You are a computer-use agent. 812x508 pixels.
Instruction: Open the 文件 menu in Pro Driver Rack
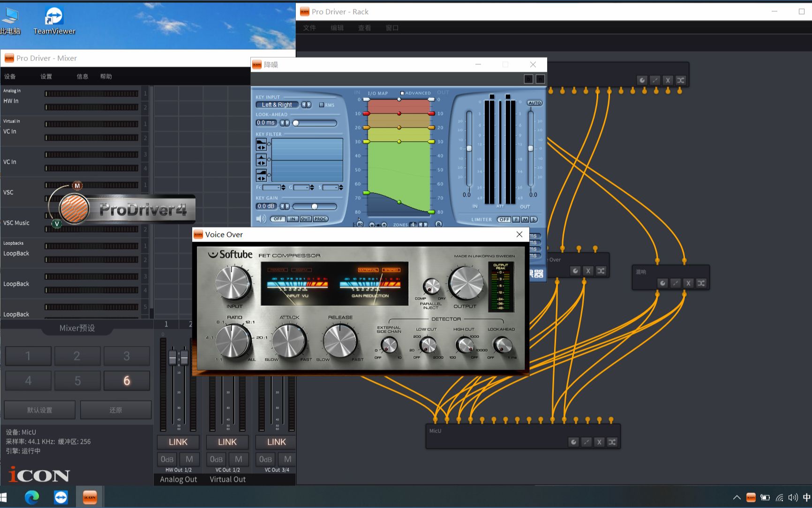[309, 28]
